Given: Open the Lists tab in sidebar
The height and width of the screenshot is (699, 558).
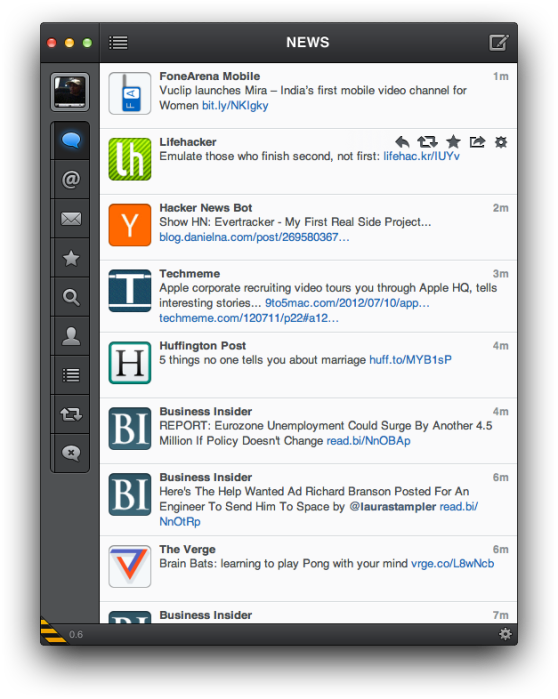Looking at the screenshot, I should tap(71, 375).
